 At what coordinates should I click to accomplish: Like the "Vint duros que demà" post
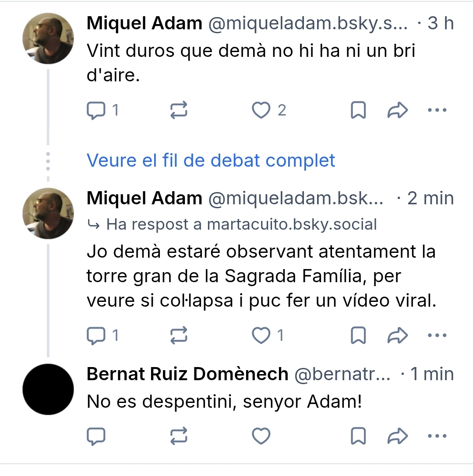point(261,110)
